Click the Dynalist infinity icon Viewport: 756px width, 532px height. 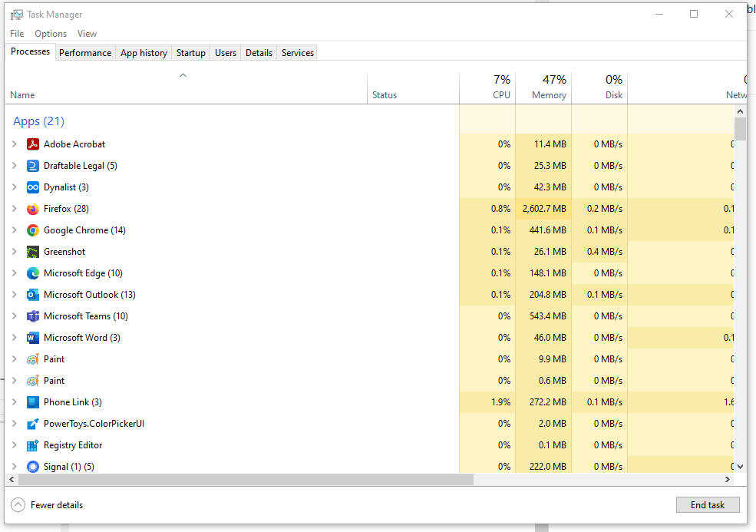[33, 187]
